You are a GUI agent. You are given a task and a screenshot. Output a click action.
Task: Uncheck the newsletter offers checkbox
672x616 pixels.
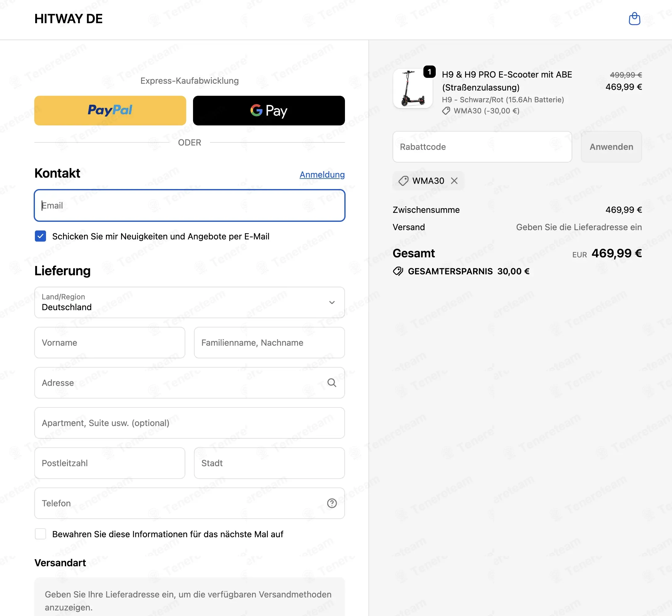click(40, 236)
